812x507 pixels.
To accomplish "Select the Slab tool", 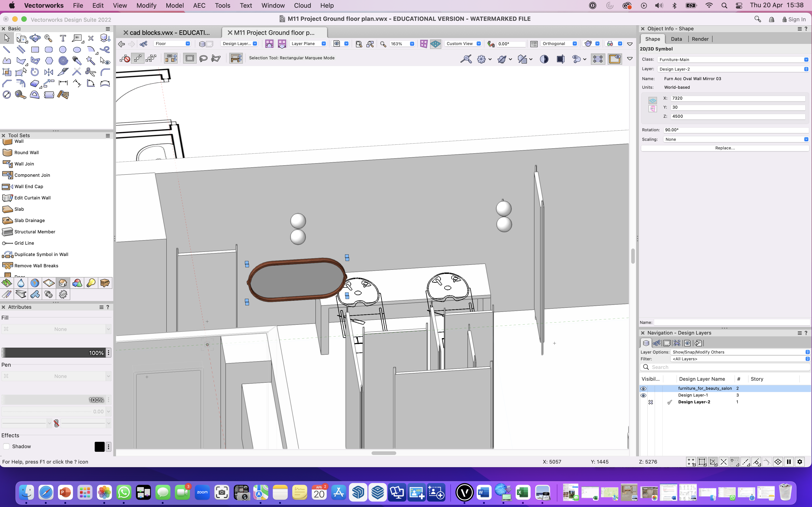I will click(19, 209).
